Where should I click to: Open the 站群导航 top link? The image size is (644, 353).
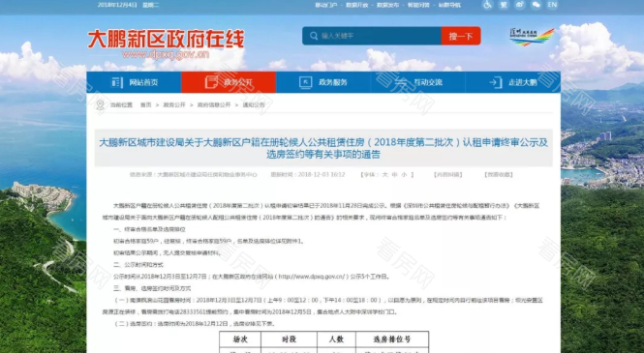[449, 5]
